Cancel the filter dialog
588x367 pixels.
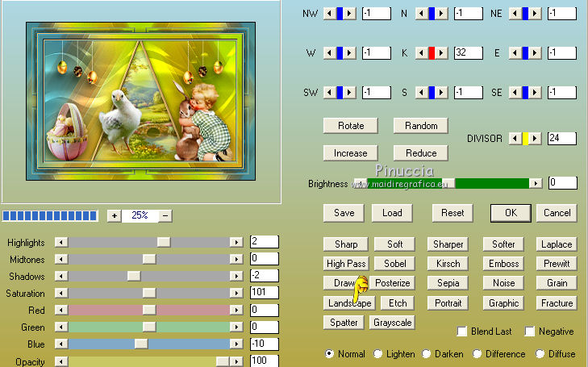click(x=557, y=213)
